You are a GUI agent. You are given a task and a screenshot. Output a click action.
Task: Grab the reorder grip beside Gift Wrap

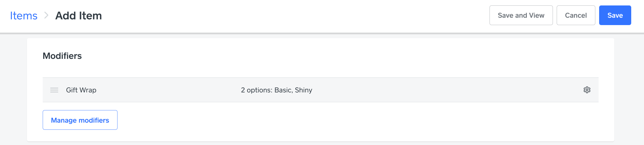click(54, 90)
